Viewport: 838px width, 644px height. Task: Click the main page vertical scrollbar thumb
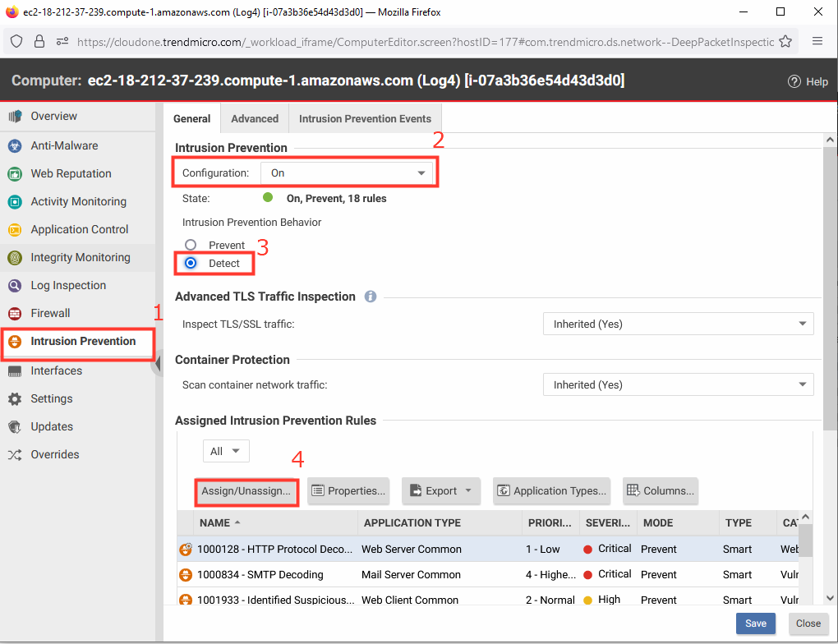tap(830, 288)
